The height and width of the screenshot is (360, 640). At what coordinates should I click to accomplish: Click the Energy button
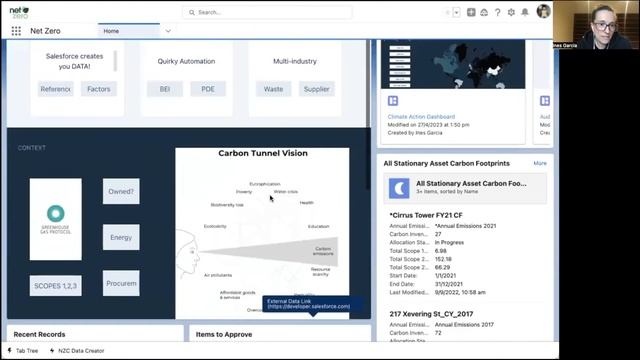pyautogui.click(x=121, y=237)
